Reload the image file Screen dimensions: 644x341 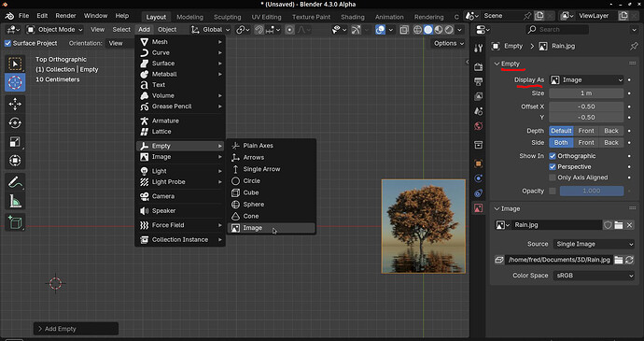pos(629,260)
